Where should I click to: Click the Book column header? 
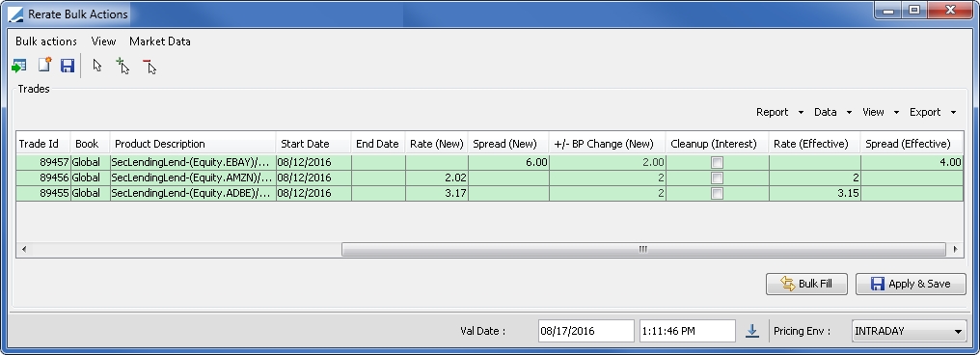[x=90, y=144]
